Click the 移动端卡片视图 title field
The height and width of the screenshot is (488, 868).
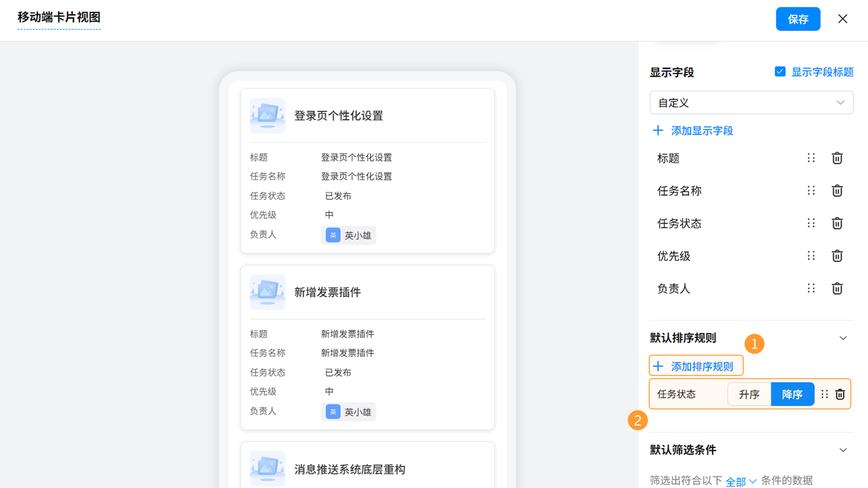[x=59, y=17]
